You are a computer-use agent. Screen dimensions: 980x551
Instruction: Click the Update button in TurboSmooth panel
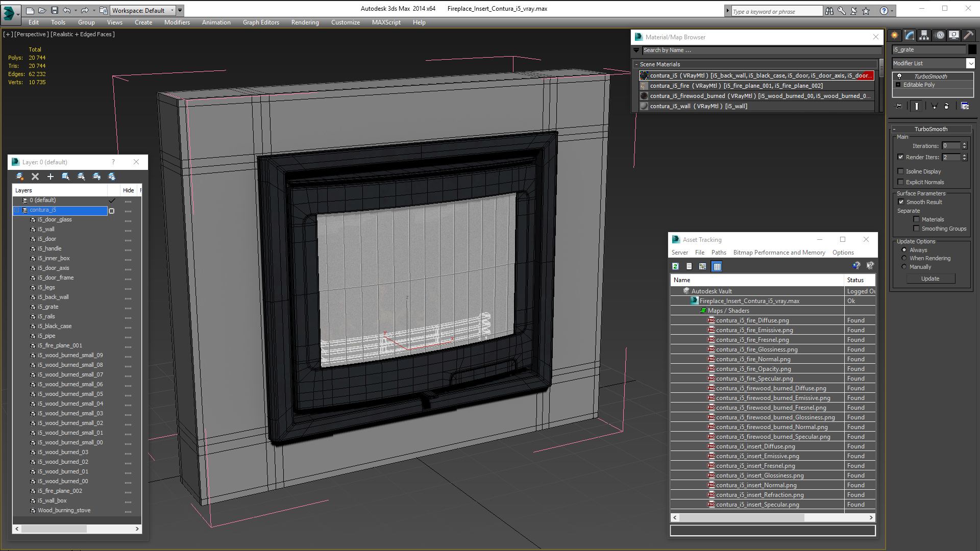coord(931,278)
